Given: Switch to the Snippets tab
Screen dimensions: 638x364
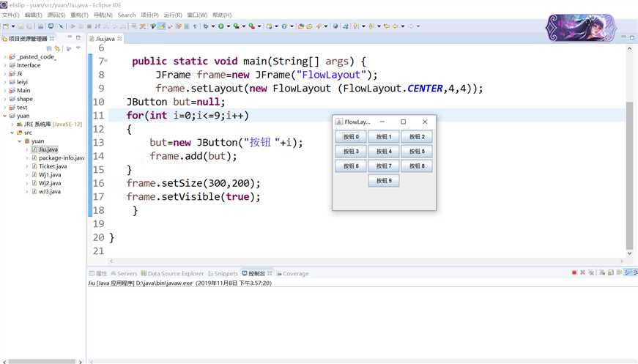Looking at the screenshot, I should coord(223,273).
